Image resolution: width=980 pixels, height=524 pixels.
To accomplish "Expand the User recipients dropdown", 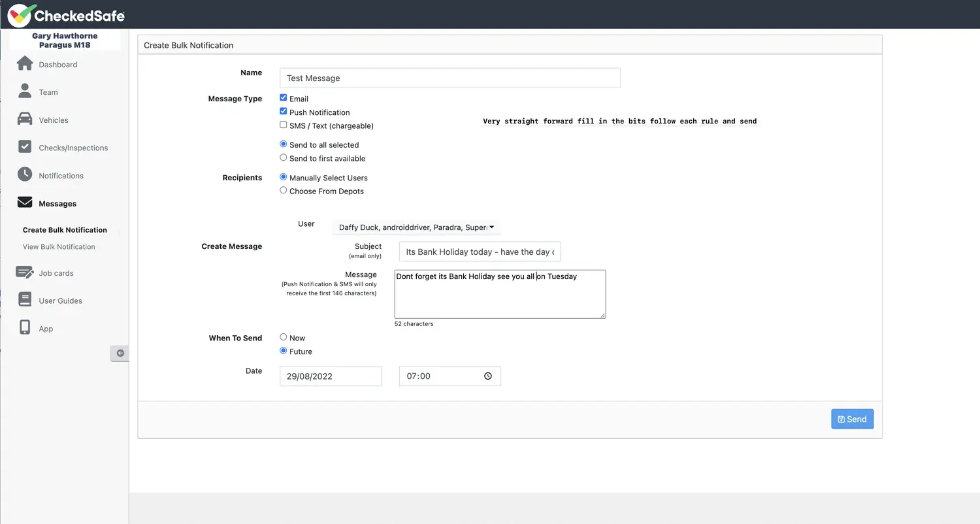I will 416,227.
